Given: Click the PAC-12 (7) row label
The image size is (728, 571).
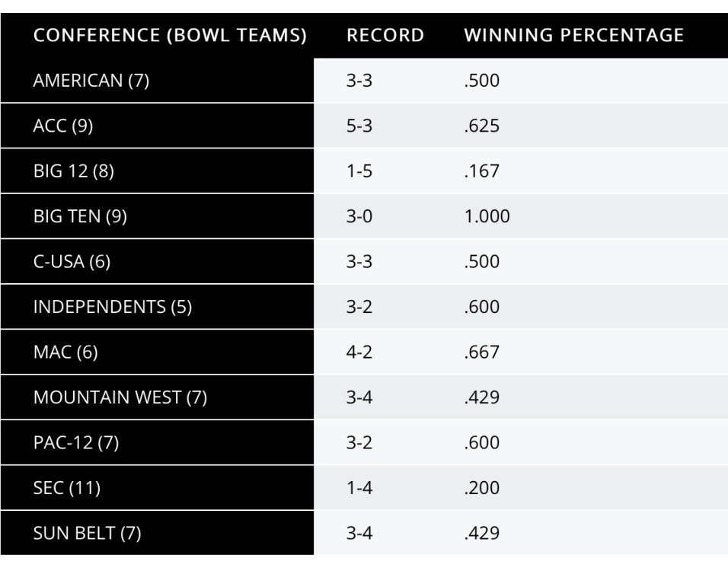Looking at the screenshot, I should 76,442.
